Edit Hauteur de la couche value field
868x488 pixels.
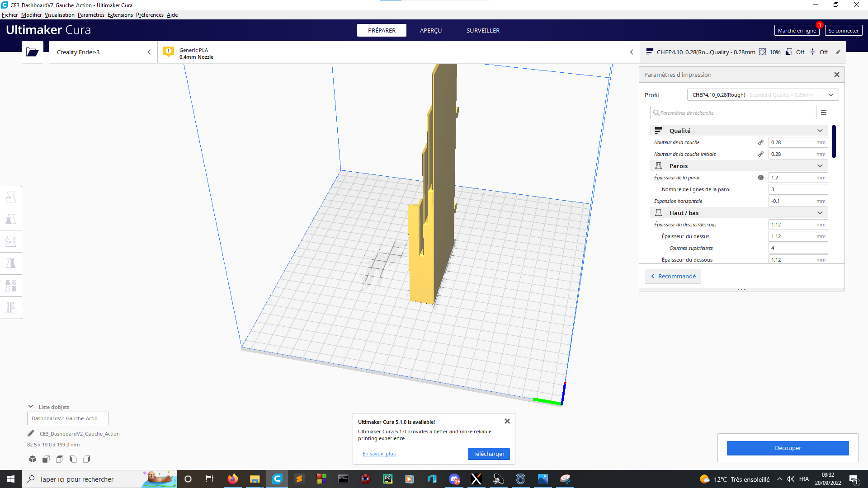(798, 142)
